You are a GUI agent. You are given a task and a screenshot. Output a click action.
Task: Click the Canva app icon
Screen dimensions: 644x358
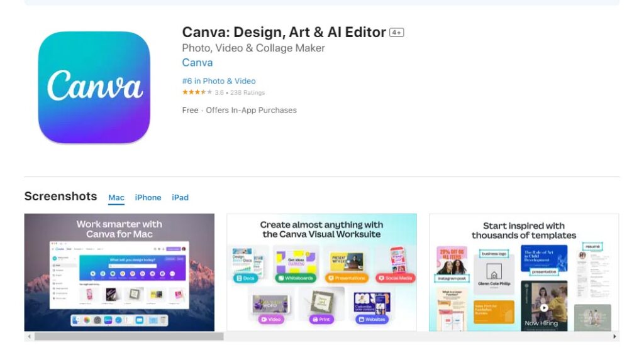94,87
